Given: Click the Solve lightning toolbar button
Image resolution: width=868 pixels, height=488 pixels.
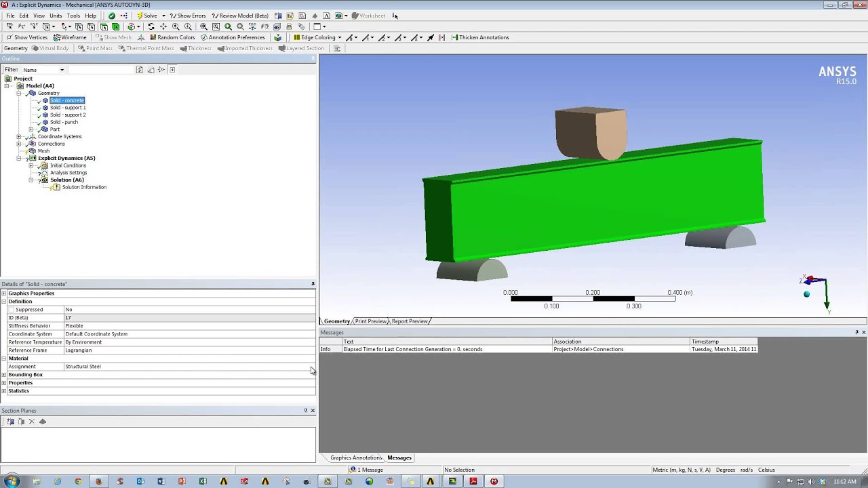Looking at the screenshot, I should [147, 16].
